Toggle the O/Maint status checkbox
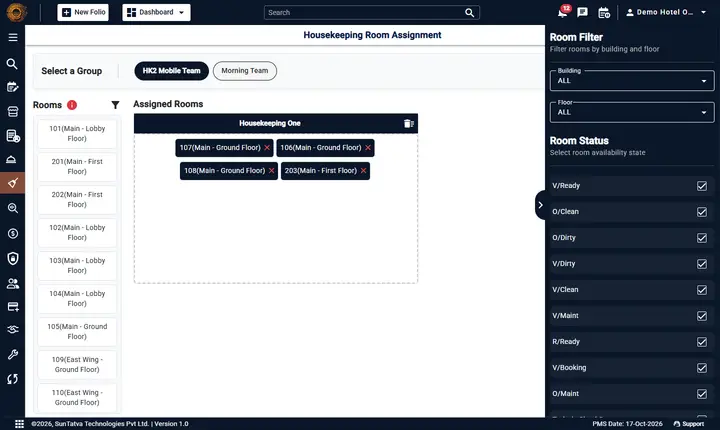This screenshot has width=720, height=430. (x=702, y=394)
